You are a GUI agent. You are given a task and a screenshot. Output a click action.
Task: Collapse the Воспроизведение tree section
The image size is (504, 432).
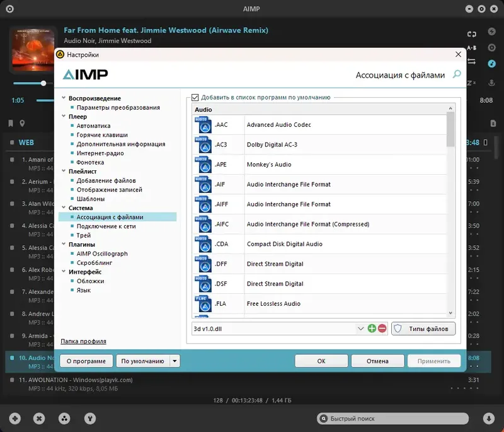point(64,98)
